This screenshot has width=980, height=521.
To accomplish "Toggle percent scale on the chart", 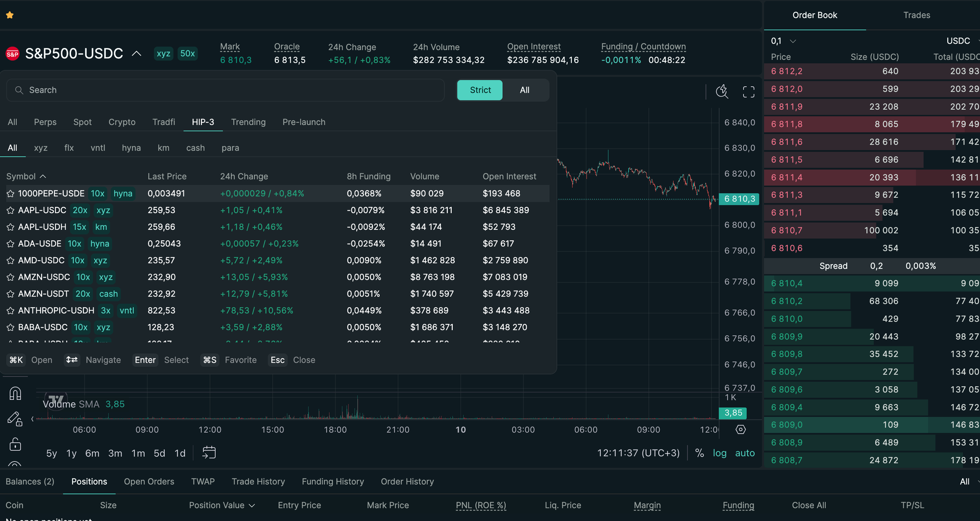I will tap(700, 453).
